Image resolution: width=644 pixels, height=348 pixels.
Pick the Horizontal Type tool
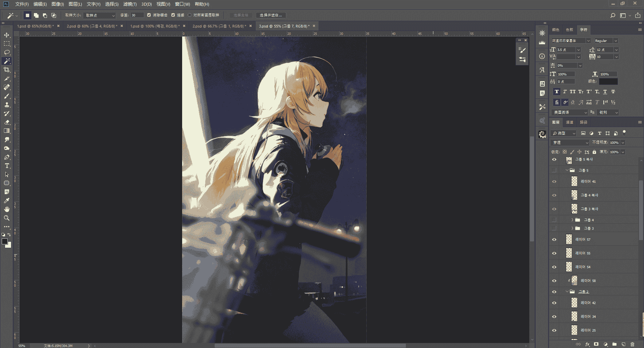click(x=7, y=166)
